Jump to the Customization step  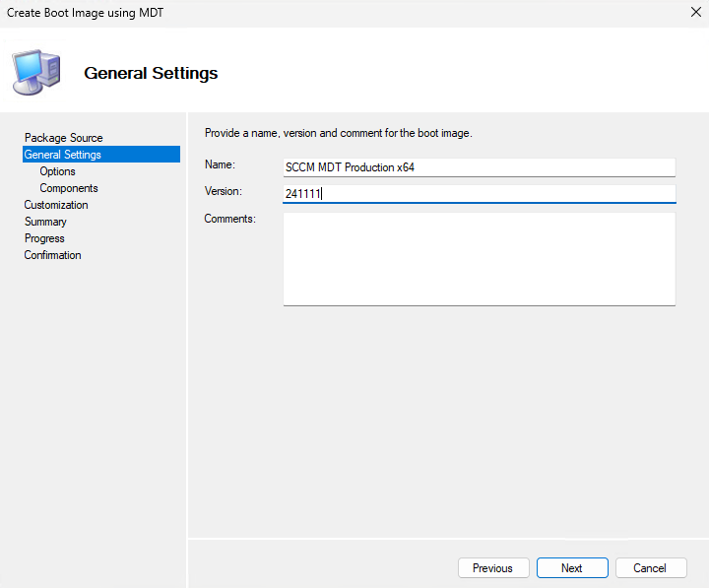56,205
